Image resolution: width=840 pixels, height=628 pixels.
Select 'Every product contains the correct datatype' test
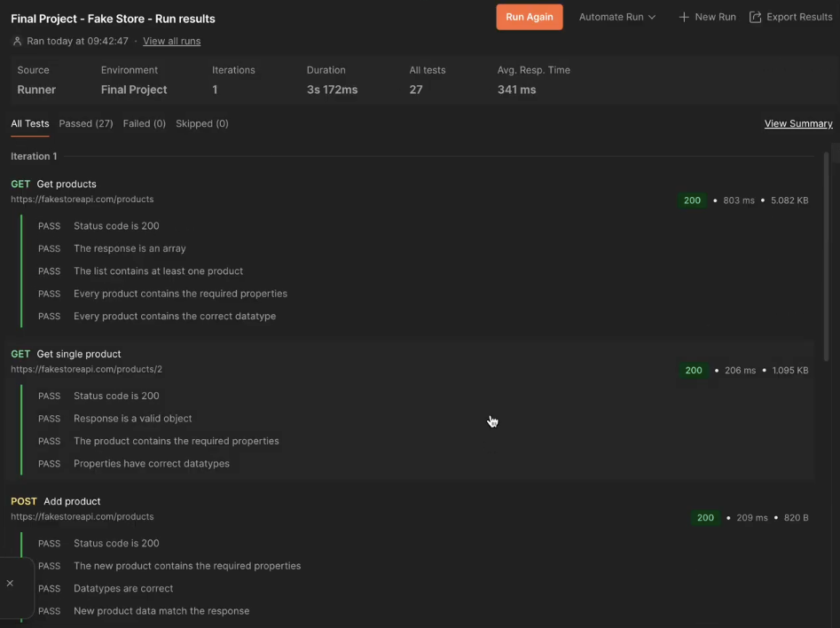[x=175, y=316]
